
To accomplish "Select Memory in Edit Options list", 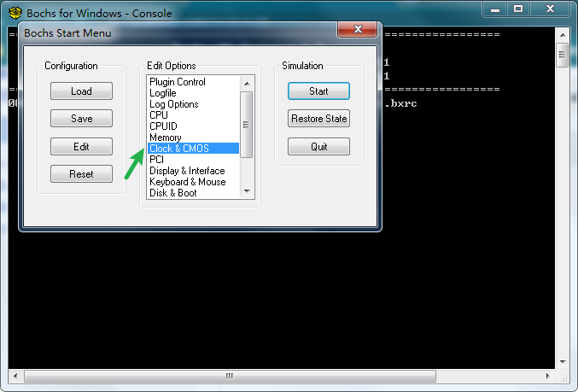I will pyautogui.click(x=193, y=137).
